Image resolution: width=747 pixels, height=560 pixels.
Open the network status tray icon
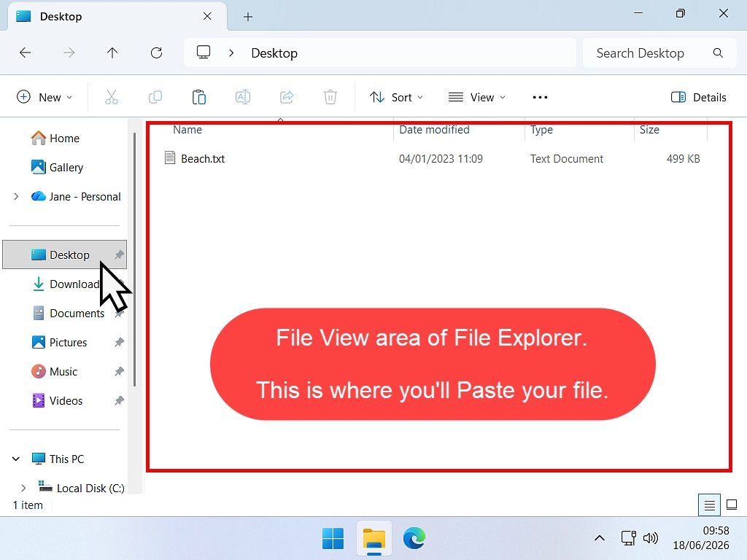(628, 538)
